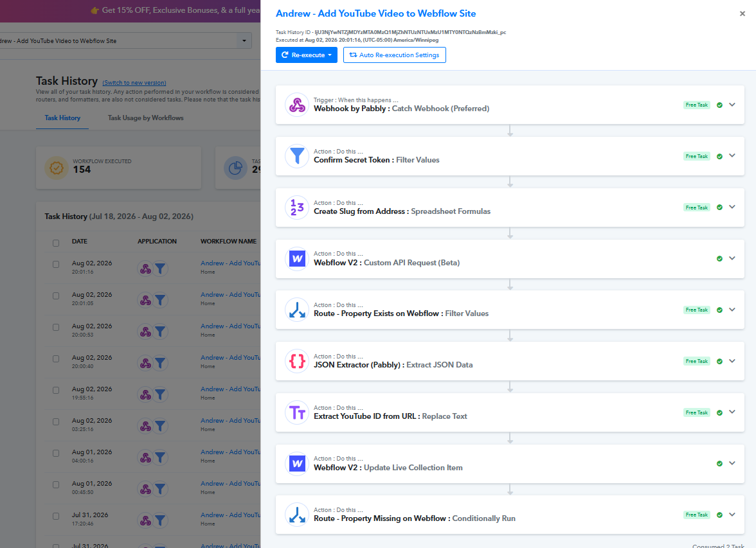
Task: Click the JSON Extractor braces icon
Action: [x=297, y=362]
